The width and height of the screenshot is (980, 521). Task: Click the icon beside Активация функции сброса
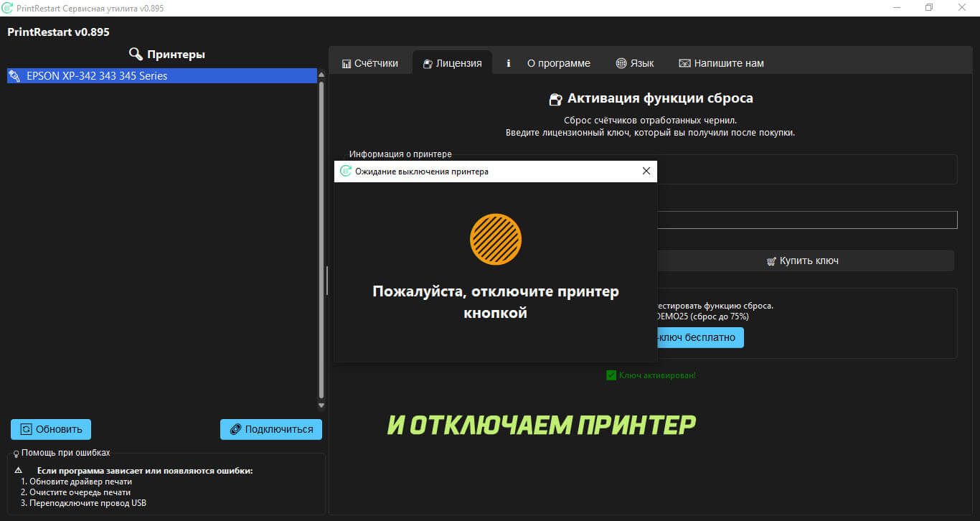point(555,99)
